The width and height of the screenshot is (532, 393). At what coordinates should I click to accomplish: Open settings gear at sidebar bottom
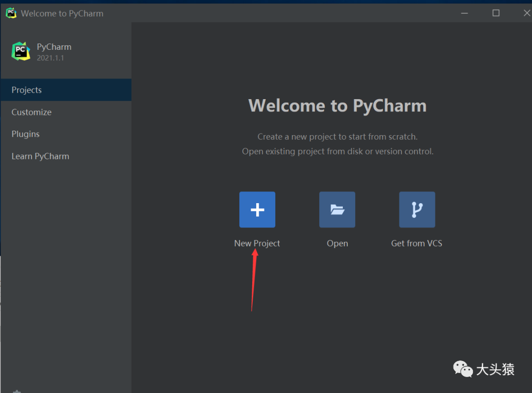[x=17, y=392]
